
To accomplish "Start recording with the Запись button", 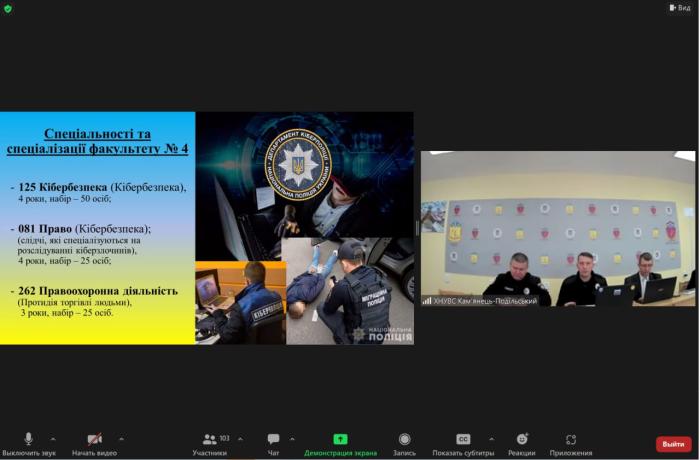I will pos(404,440).
